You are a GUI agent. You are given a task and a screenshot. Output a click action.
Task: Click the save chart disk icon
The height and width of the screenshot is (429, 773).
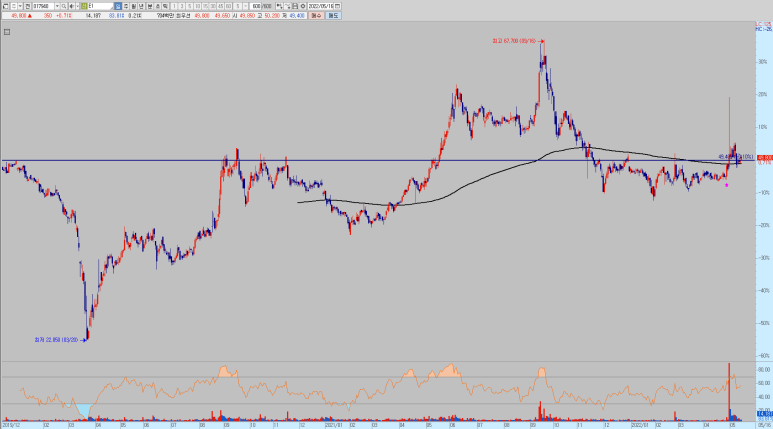pos(295,6)
